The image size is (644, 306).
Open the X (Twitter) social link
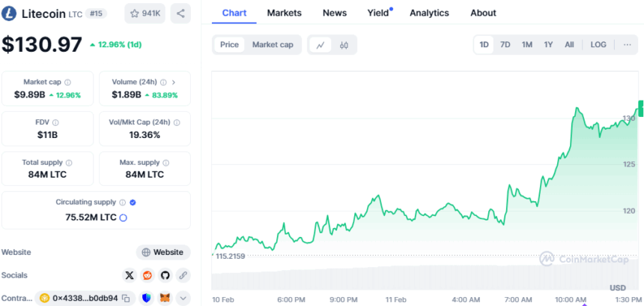[130, 275]
